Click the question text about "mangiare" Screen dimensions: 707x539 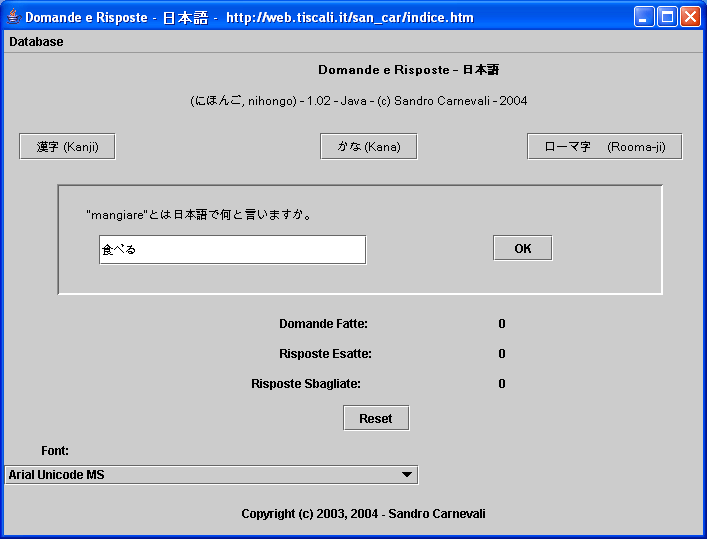pyautogui.click(x=199, y=215)
